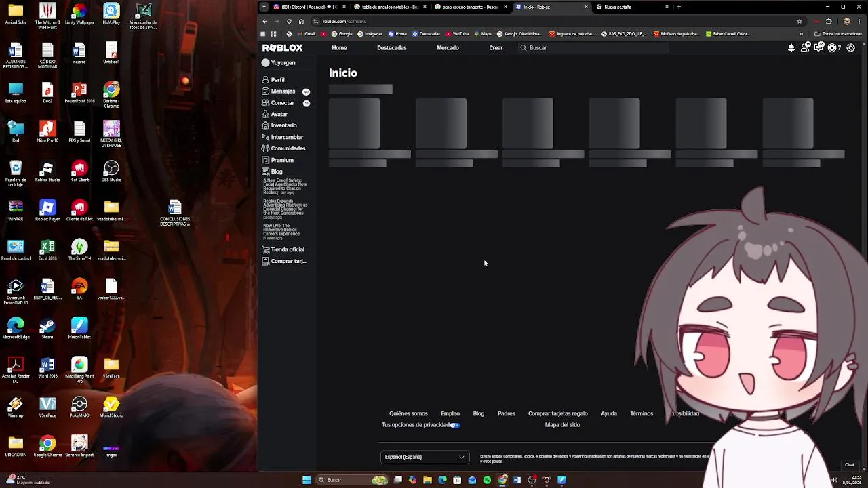Open the Yuyurgen user profile avatar
The width and height of the screenshot is (868, 488).
coord(266,63)
